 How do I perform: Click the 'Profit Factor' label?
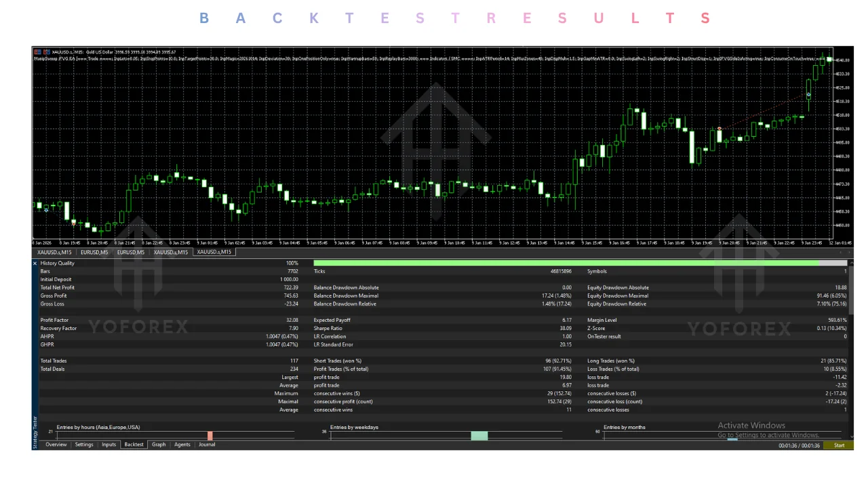tap(54, 320)
